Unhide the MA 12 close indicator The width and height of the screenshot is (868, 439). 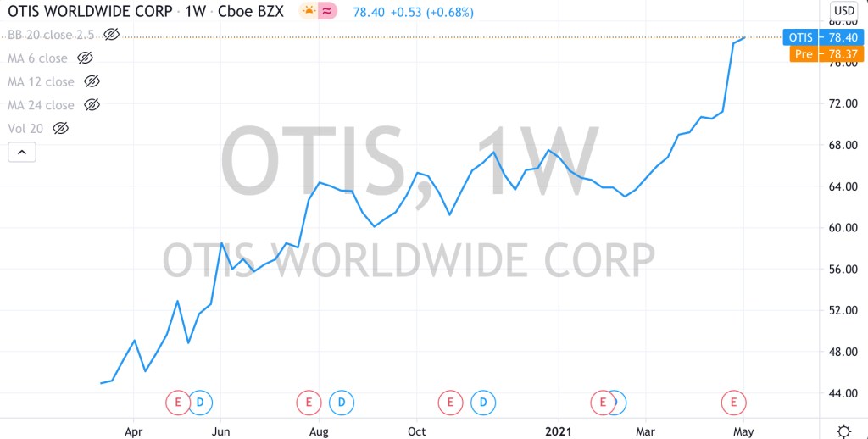click(92, 82)
